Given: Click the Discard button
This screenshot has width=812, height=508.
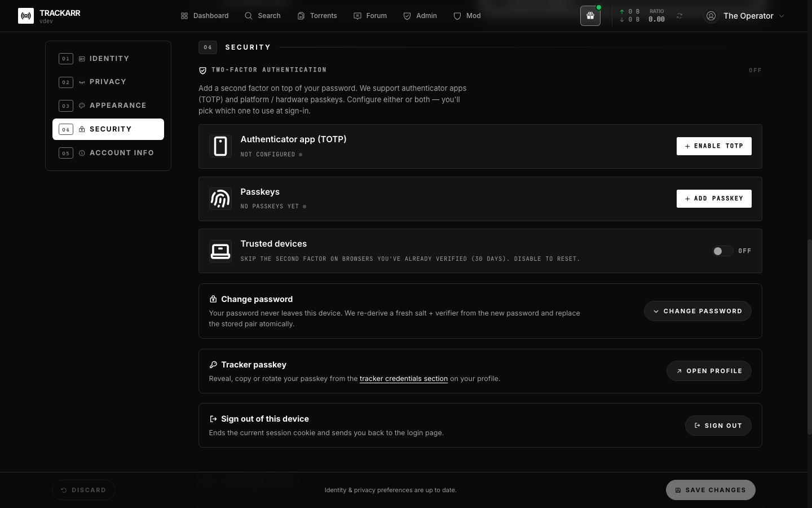Looking at the screenshot, I should point(83,490).
